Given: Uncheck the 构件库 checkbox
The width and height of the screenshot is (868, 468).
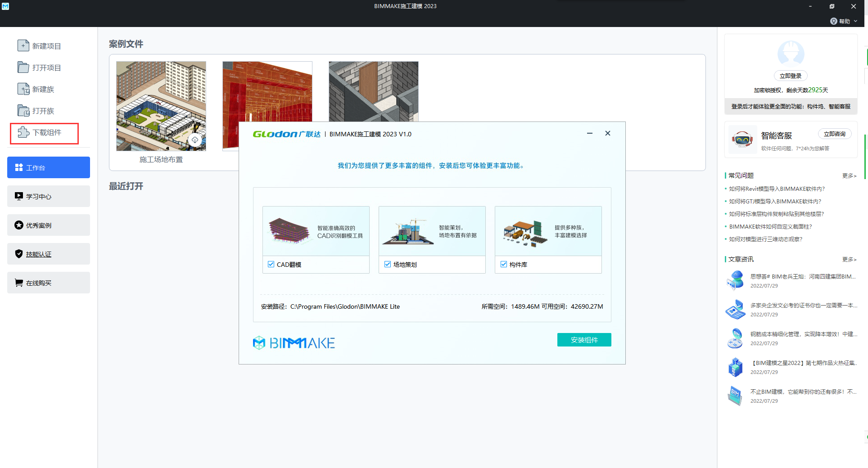Looking at the screenshot, I should (x=504, y=264).
